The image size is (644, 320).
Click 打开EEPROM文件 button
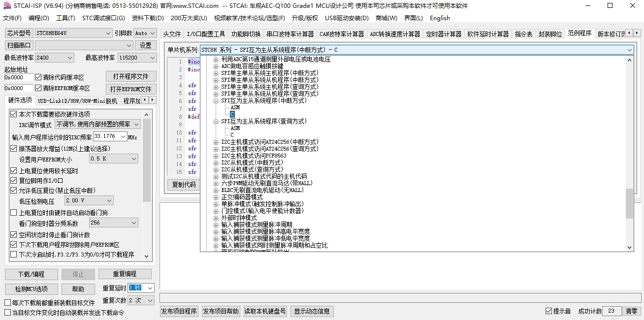click(x=131, y=89)
